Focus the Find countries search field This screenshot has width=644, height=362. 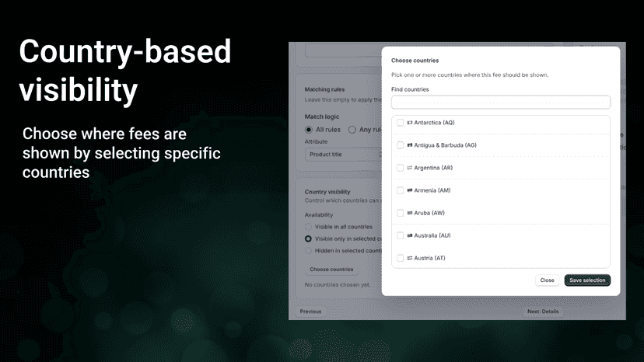[501, 103]
